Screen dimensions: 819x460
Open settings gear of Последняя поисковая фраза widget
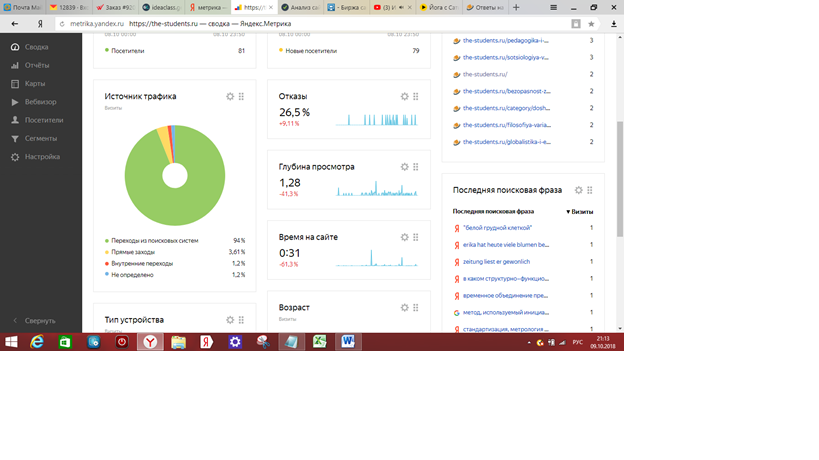(578, 190)
